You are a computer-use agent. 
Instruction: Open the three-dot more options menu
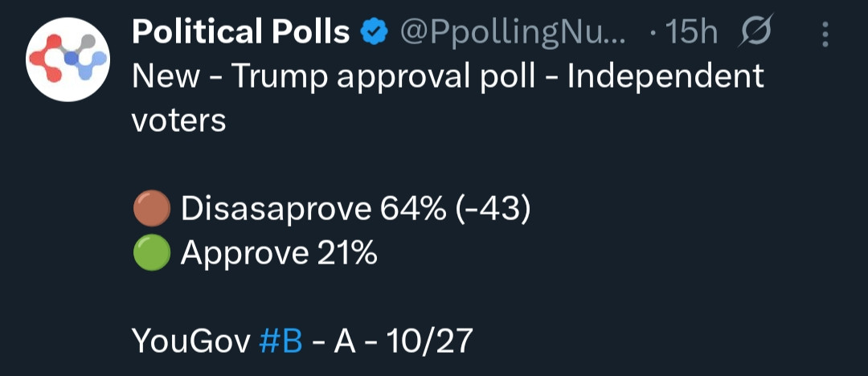click(x=825, y=34)
